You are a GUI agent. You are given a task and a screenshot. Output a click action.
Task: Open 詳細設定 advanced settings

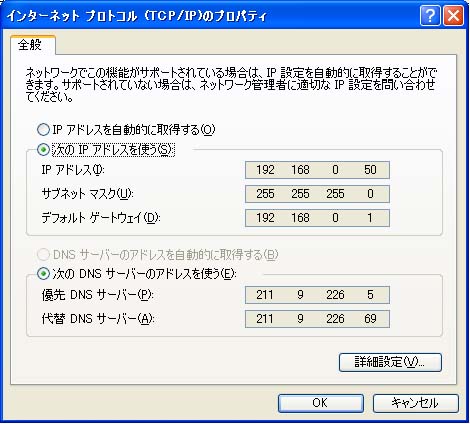390,362
